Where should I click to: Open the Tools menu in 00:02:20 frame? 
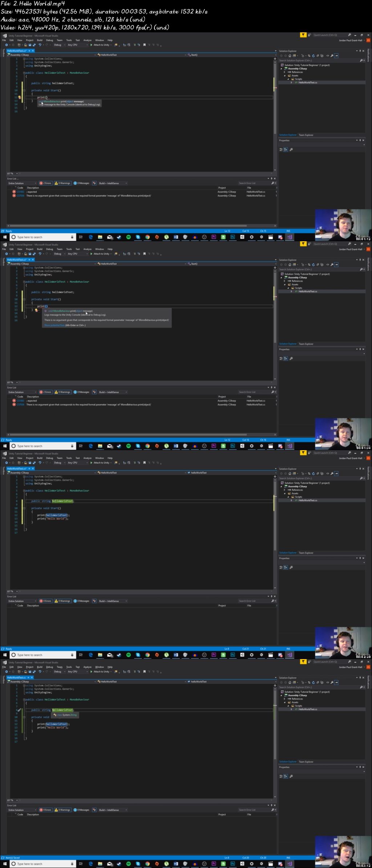(x=69, y=458)
